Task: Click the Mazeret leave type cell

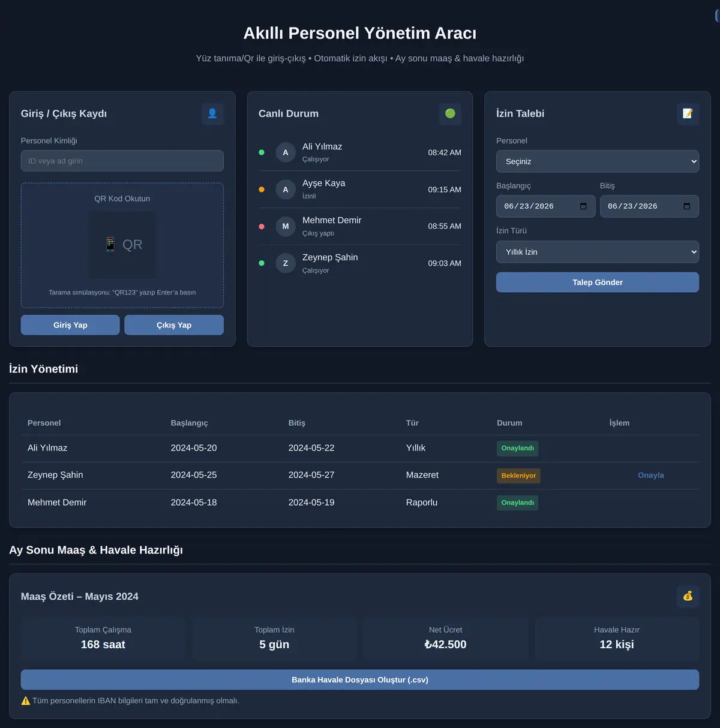Action: coord(422,475)
